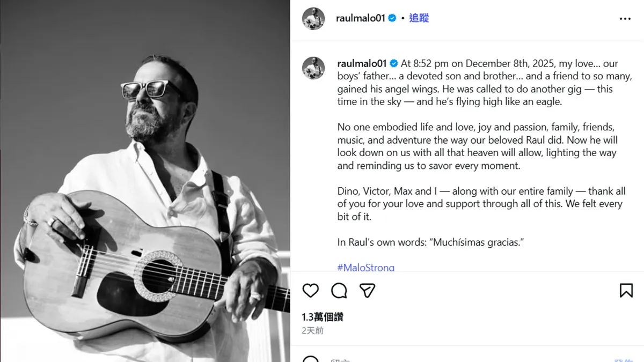
Task: Share the post with the paper plane icon
Action: click(x=367, y=291)
